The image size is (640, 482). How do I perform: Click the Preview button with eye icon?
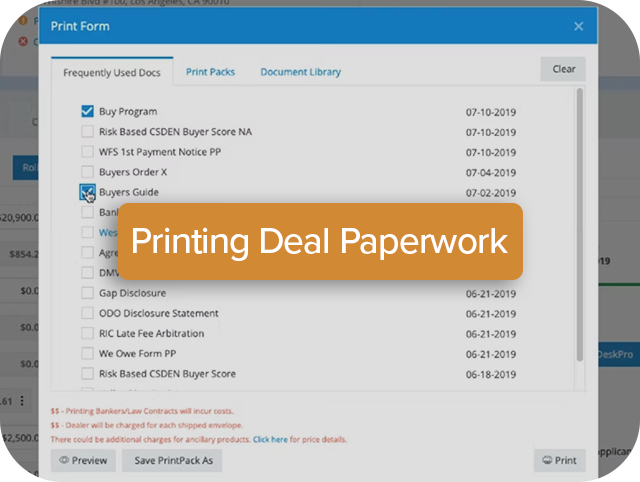[82, 461]
